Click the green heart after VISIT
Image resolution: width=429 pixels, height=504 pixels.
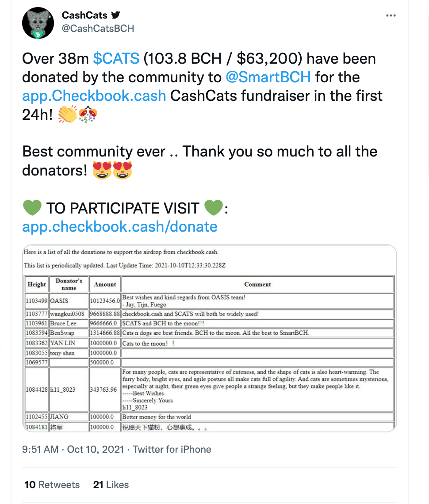(214, 208)
